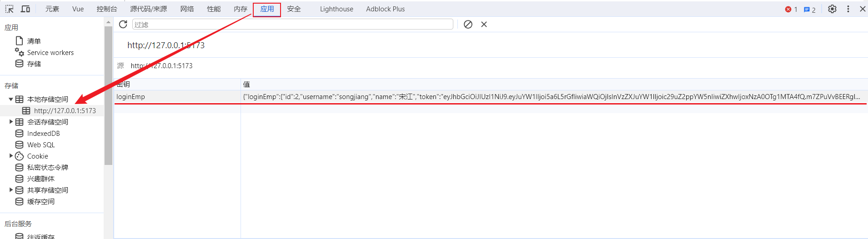Viewport: 868px width, 239px height.
Task: Click the blue issues count badge
Action: pos(810,10)
